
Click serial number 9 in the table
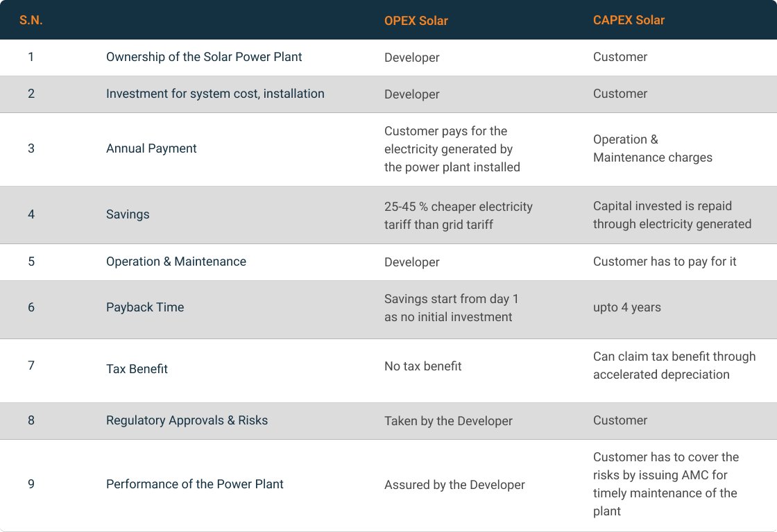pos(31,484)
